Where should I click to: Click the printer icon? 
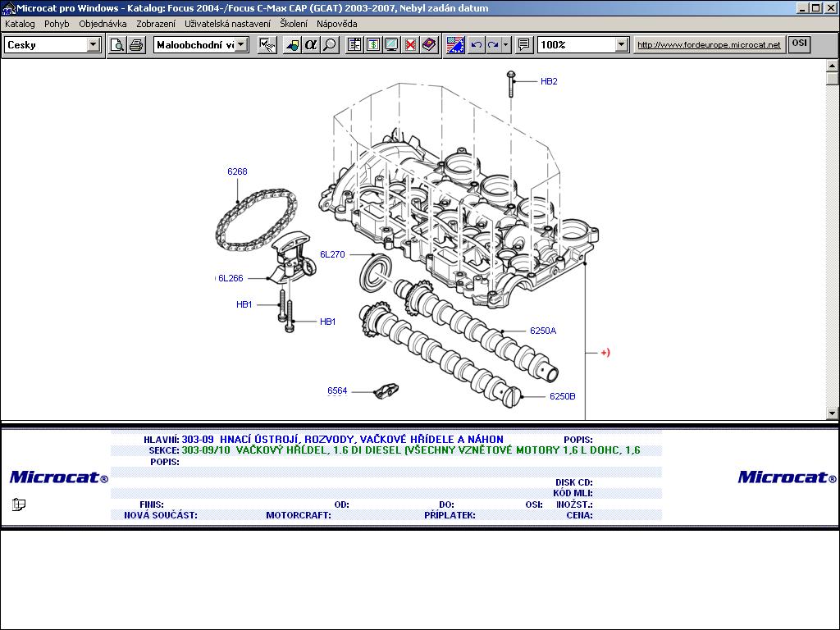point(136,44)
